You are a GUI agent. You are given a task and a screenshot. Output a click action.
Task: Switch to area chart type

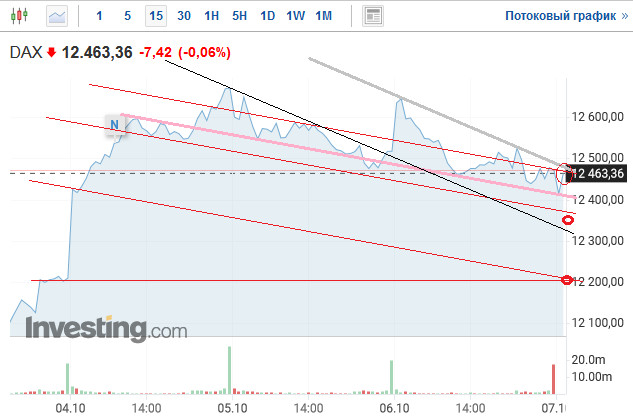[x=57, y=16]
